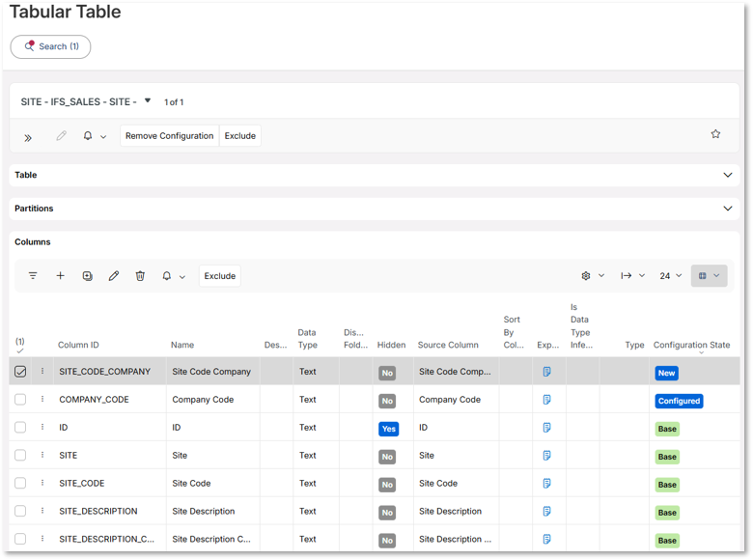This screenshot has height=560, width=753.
Task: Open row menu dots for COMPANY_CODE
Action: (x=42, y=399)
